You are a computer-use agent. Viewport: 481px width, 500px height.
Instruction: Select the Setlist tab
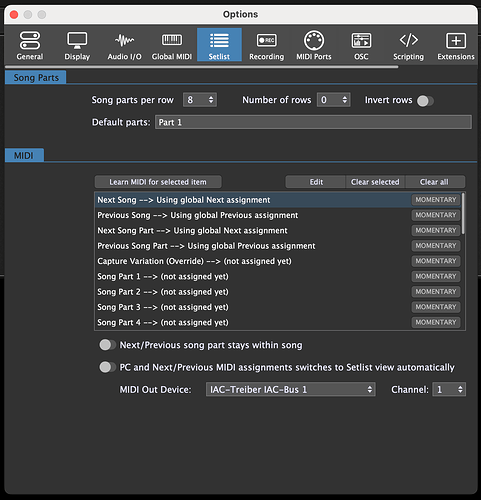[x=219, y=45]
